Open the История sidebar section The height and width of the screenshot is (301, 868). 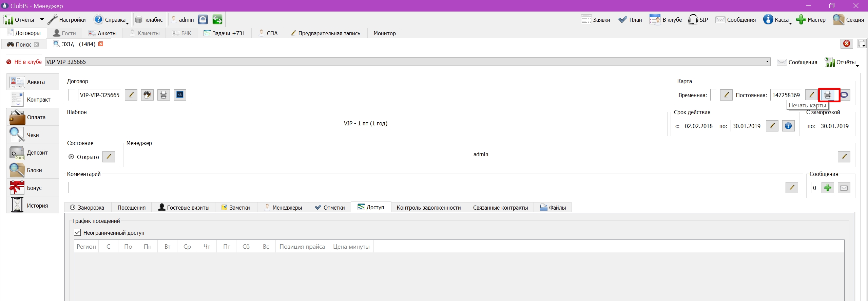point(33,206)
